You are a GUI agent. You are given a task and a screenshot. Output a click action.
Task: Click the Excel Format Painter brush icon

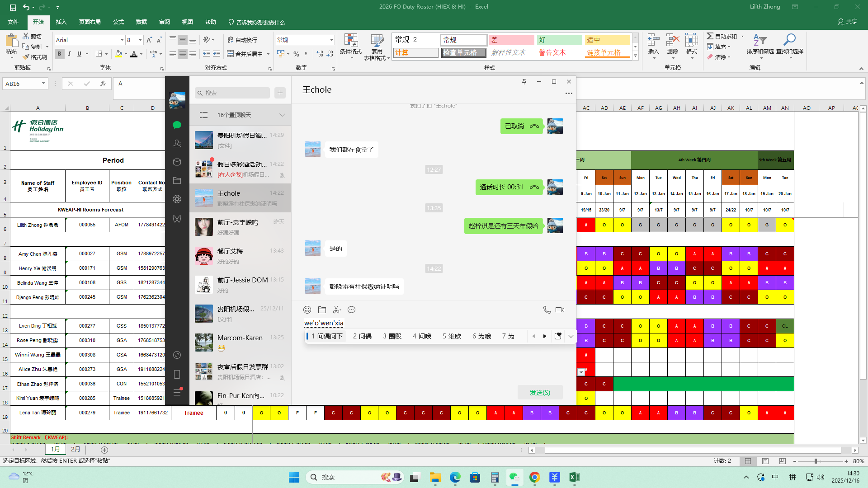(x=26, y=57)
